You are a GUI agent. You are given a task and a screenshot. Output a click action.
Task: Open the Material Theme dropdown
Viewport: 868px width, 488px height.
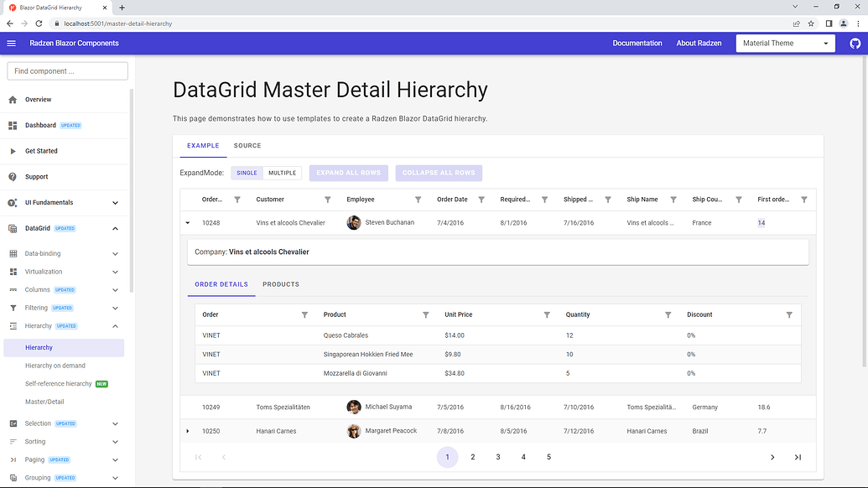pyautogui.click(x=785, y=43)
